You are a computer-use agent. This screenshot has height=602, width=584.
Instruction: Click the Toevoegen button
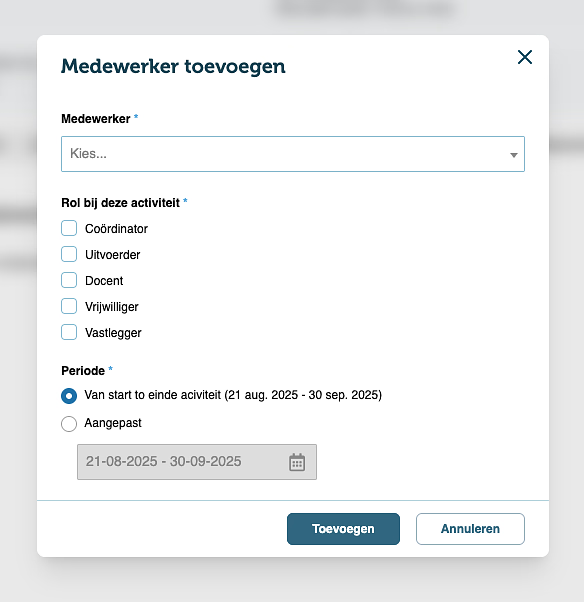pos(343,529)
